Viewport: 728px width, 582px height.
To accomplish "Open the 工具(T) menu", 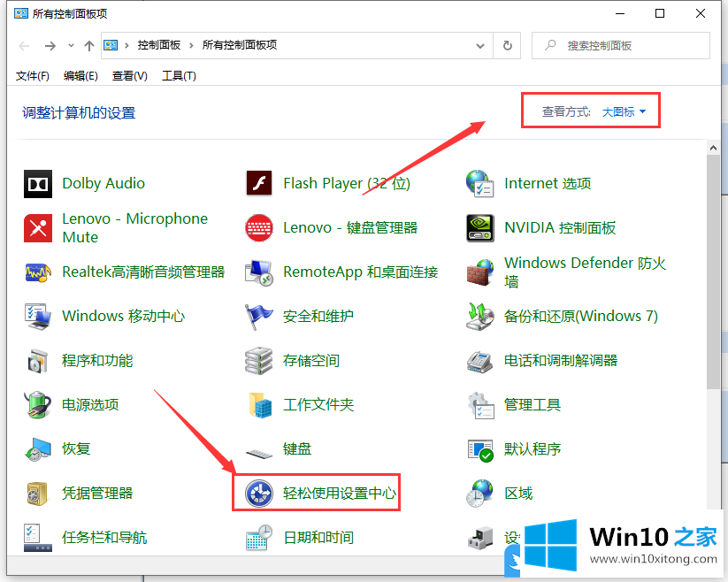I will tap(179, 76).
